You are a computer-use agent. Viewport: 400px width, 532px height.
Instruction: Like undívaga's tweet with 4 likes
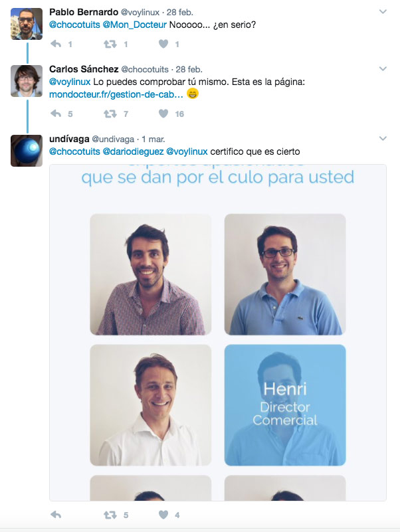coord(163,515)
